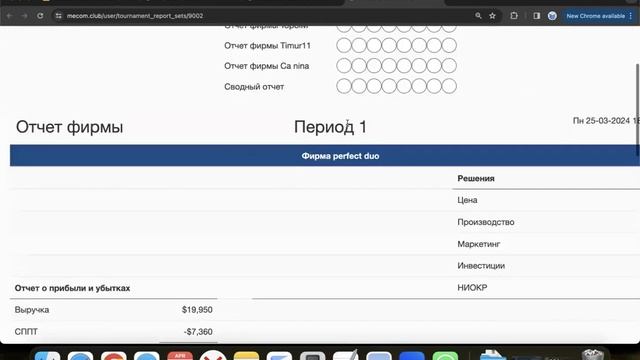This screenshot has height=360, width=640.
Task: Select fourth period circle for Сводный отчет
Action: click(x=389, y=86)
